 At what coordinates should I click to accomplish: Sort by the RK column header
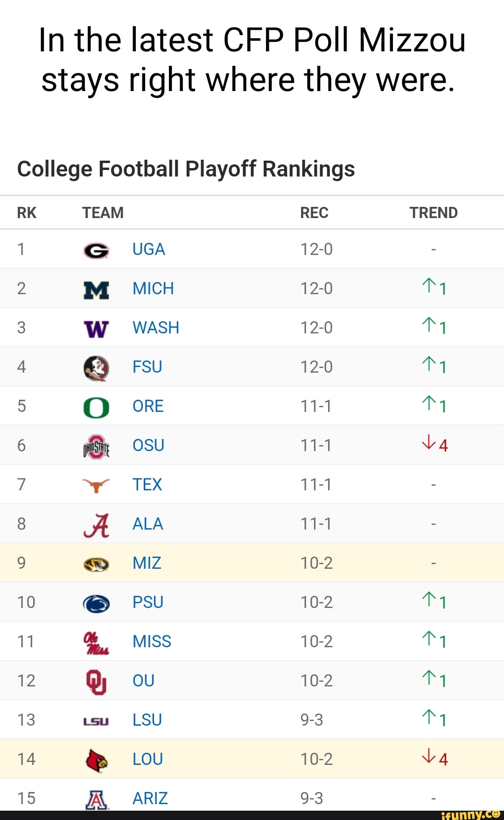click(27, 212)
